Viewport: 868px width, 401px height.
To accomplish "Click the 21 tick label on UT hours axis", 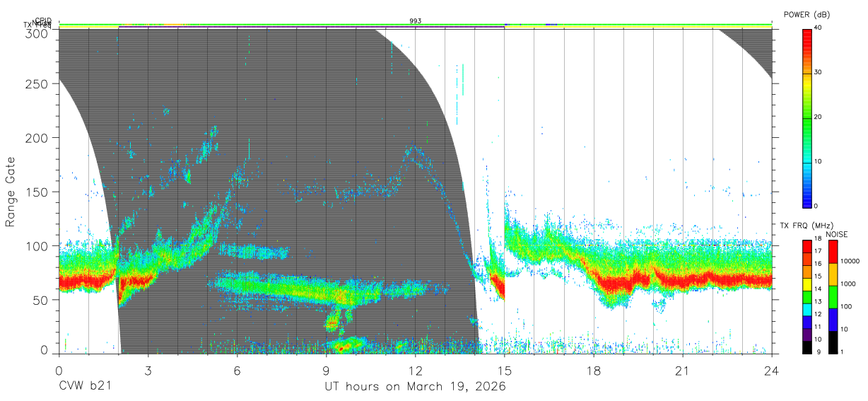I will click(683, 370).
